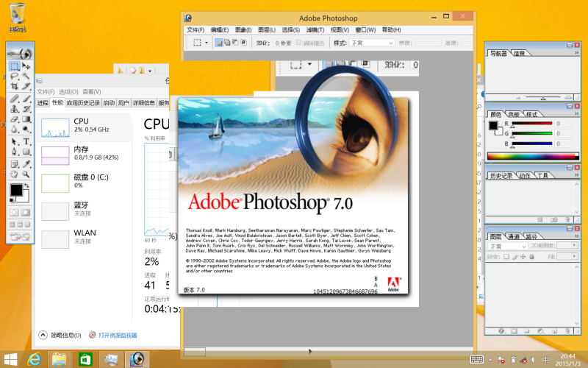Select the Notes tool
This screenshot has height=368, width=588.
(14, 164)
